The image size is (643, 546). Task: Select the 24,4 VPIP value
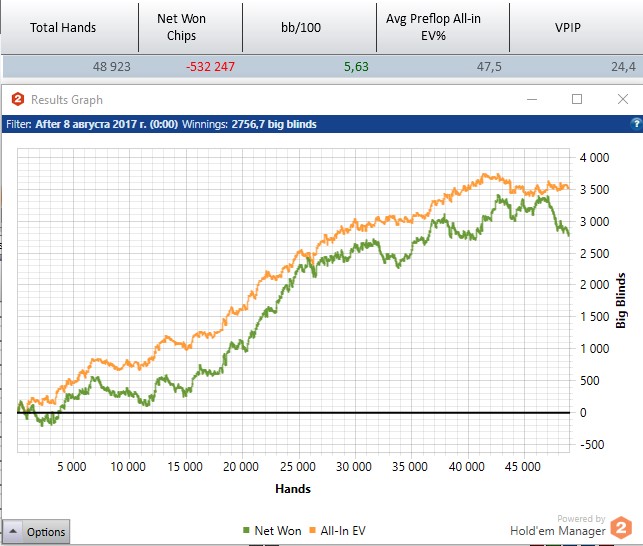coord(623,66)
